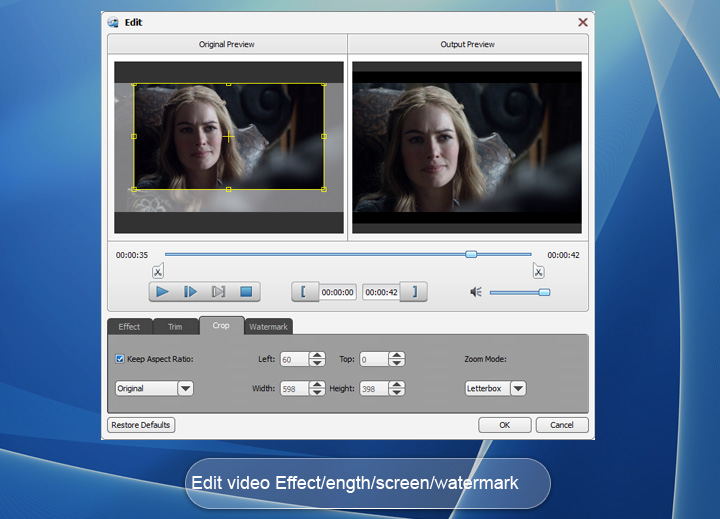Decrease the Top crop value
This screenshot has width=720, height=519.
pyautogui.click(x=396, y=363)
